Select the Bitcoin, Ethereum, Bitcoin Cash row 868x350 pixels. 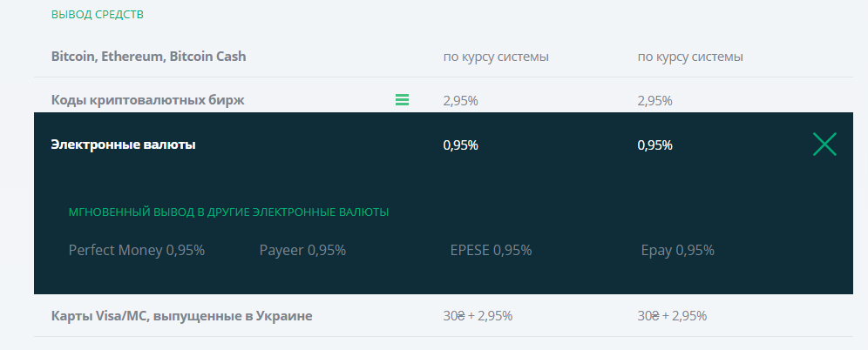pyautogui.click(x=149, y=57)
